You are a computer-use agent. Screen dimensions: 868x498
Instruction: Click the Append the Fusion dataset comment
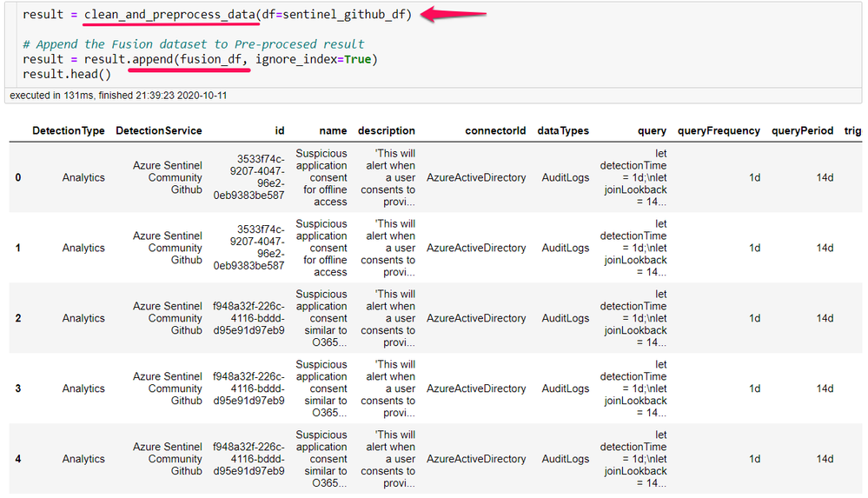(x=194, y=44)
